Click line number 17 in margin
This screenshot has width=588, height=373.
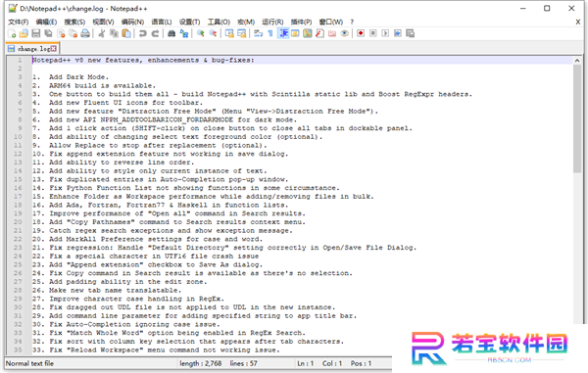(18, 196)
